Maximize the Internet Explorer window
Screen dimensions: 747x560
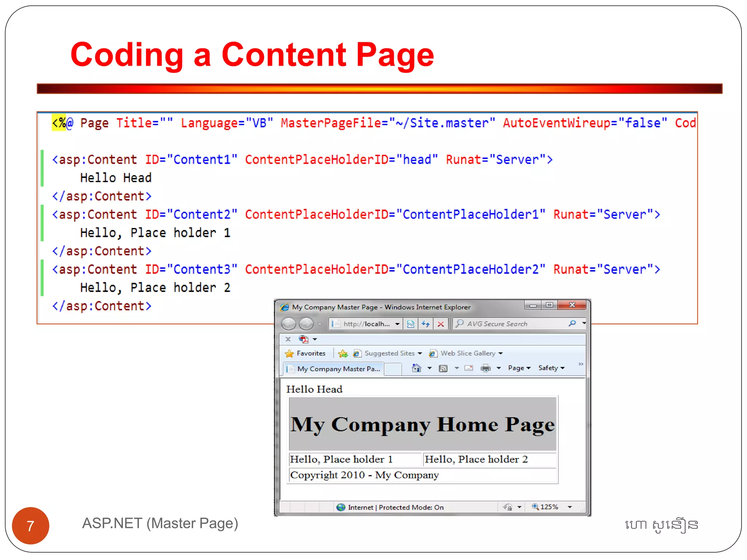point(549,305)
